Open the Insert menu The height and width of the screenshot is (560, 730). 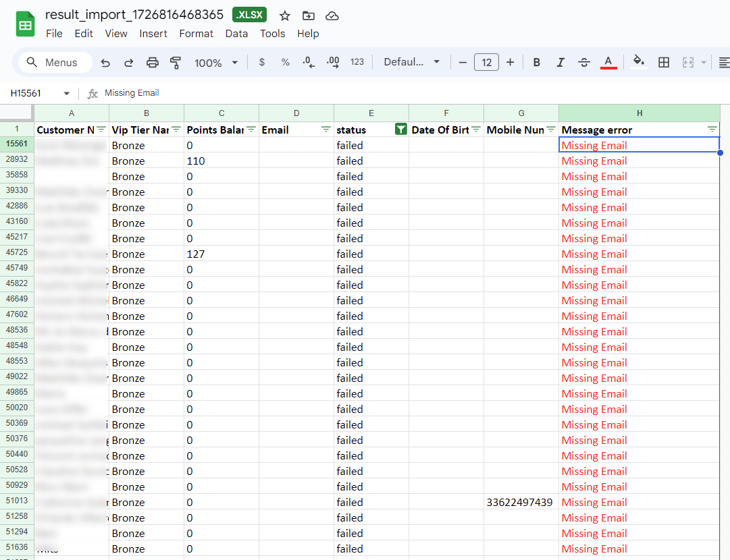153,34
